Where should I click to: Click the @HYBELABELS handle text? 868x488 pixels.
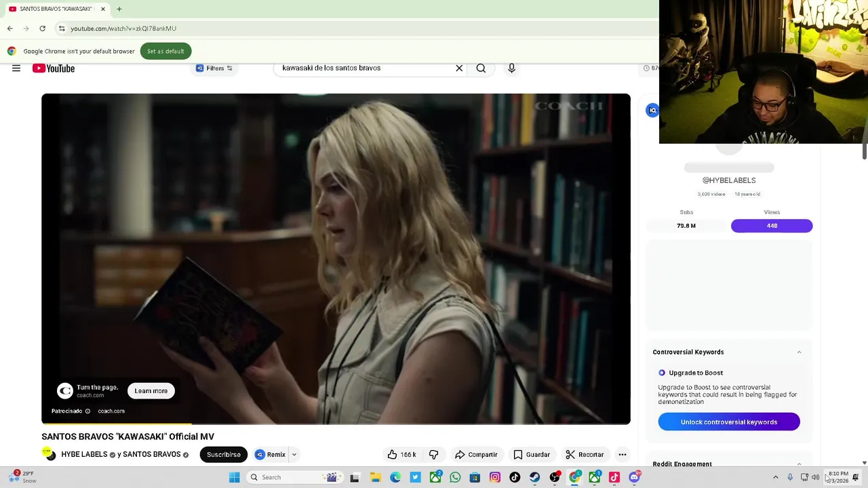[729, 180]
